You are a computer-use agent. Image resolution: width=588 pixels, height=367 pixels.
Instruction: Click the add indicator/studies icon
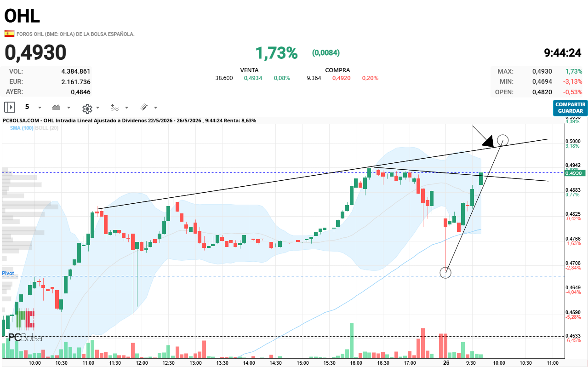click(x=115, y=108)
